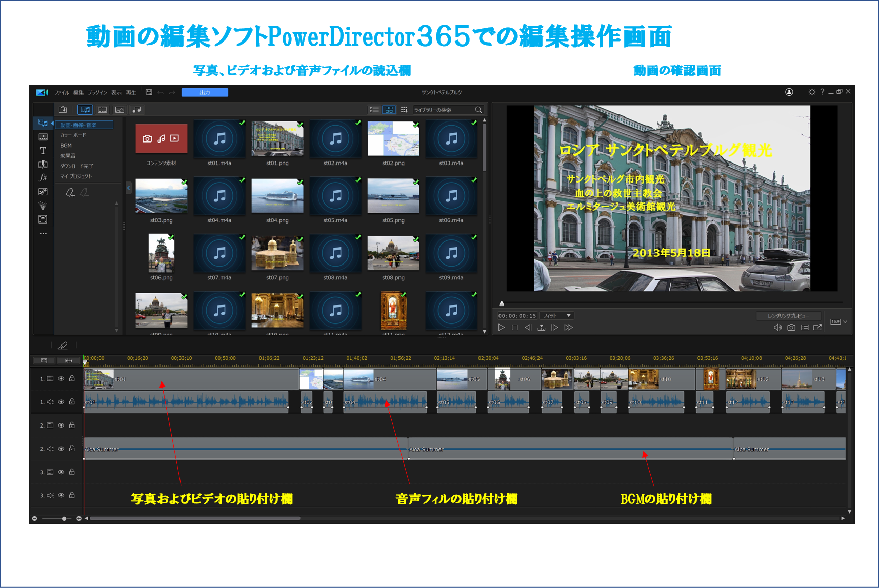The width and height of the screenshot is (879, 588).
Task: Open the ファイル menu
Action: [62, 93]
